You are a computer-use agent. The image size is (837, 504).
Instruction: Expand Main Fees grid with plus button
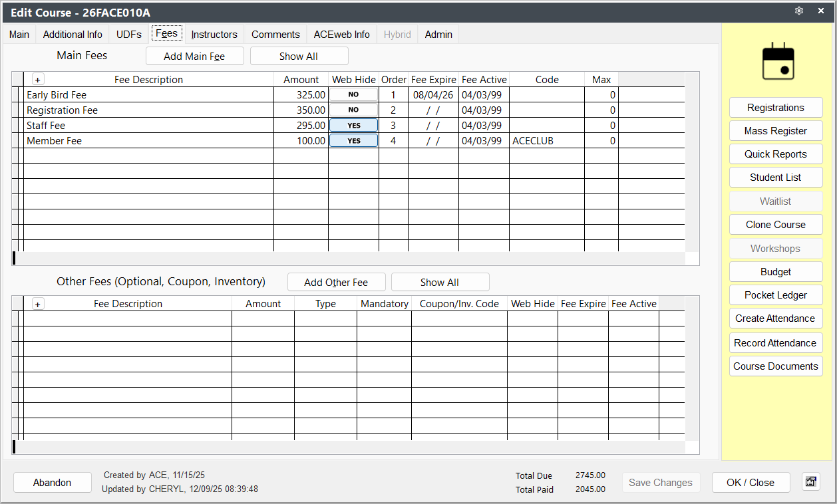38,80
